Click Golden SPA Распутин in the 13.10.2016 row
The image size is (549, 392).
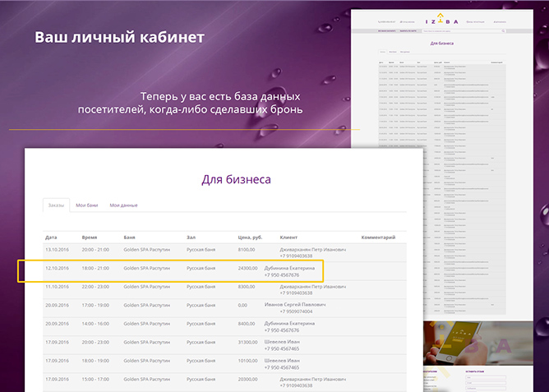pos(147,250)
